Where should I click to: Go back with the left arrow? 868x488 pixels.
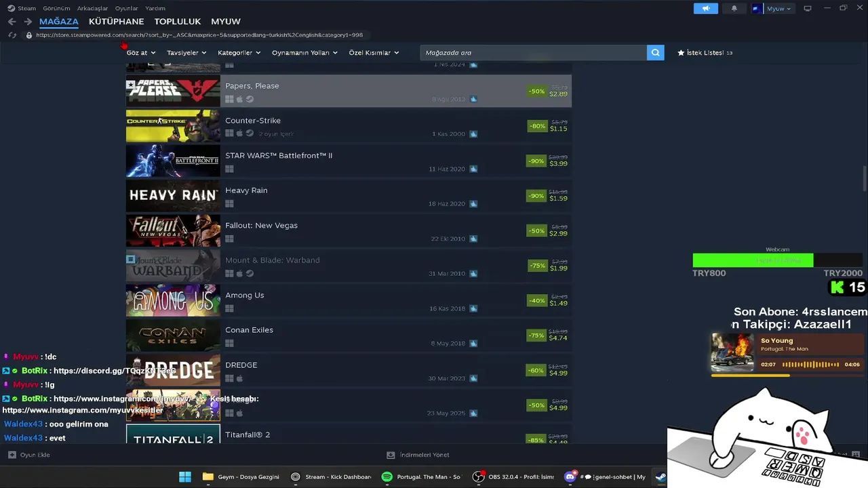[x=12, y=22]
